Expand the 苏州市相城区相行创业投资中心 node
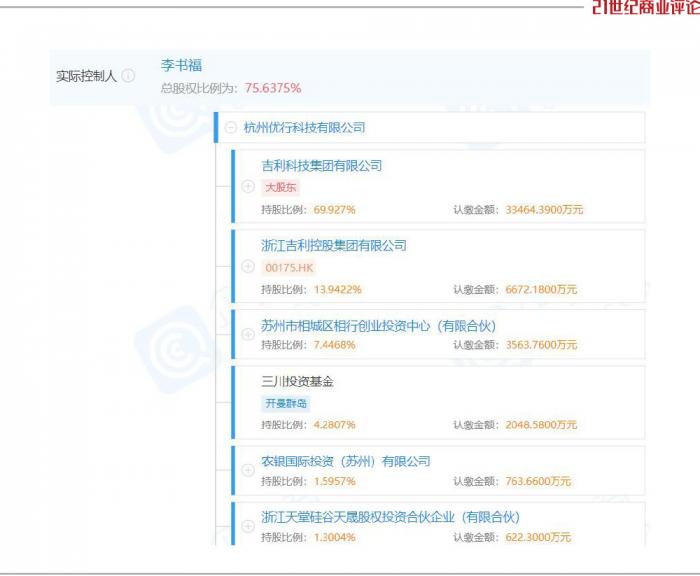The width and height of the screenshot is (700, 576). [248, 334]
